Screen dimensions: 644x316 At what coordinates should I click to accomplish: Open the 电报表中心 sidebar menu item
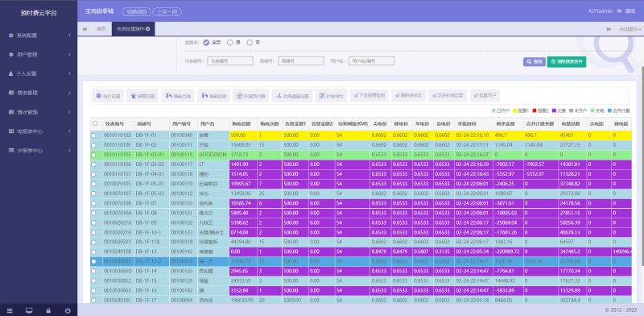39,131
